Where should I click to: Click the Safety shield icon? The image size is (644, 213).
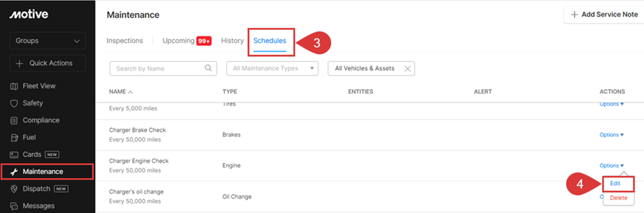coord(14,103)
